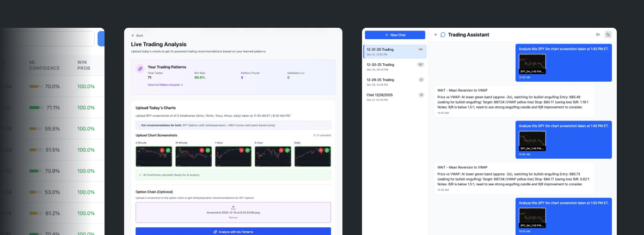
Task: Open the 5 Minute chart thumbnail
Action: point(154,156)
